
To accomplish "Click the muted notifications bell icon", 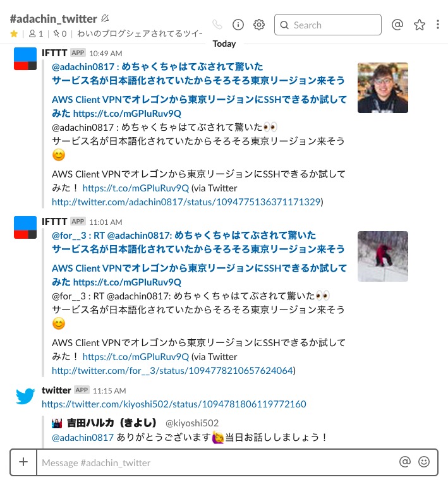I will click(x=105, y=19).
